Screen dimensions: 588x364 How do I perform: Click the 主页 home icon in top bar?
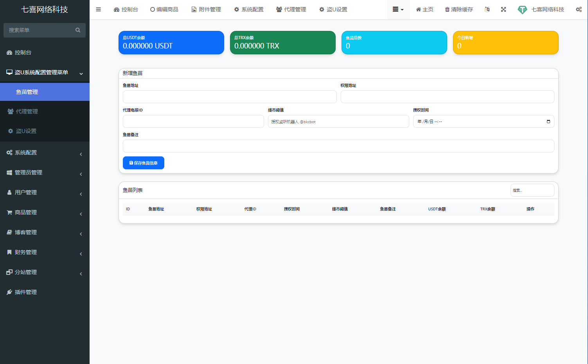coord(418,9)
